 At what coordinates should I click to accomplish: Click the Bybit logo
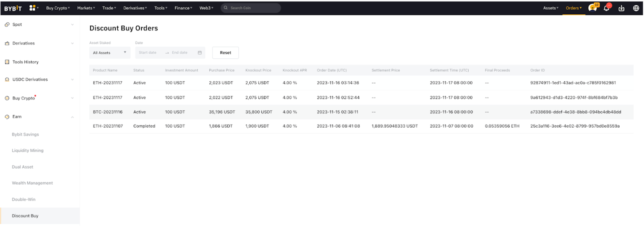tap(13, 8)
